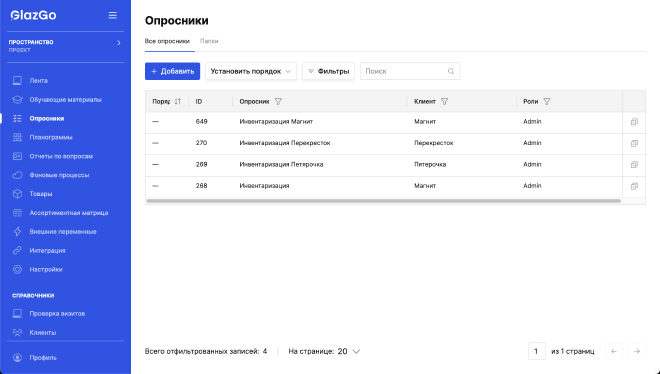This screenshot has height=374, width=660.
Task: Copy the Инвентаризация Магнит survey row
Action: coord(634,122)
